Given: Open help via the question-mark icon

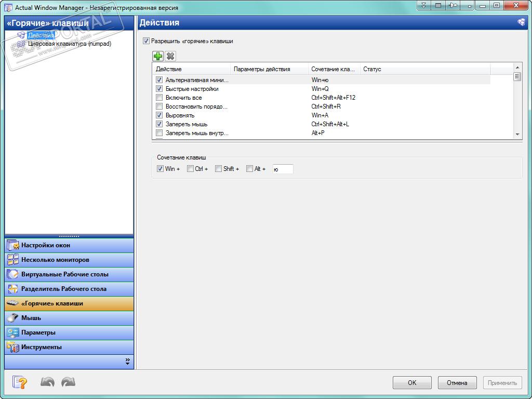Looking at the screenshot, I should click(x=20, y=382).
